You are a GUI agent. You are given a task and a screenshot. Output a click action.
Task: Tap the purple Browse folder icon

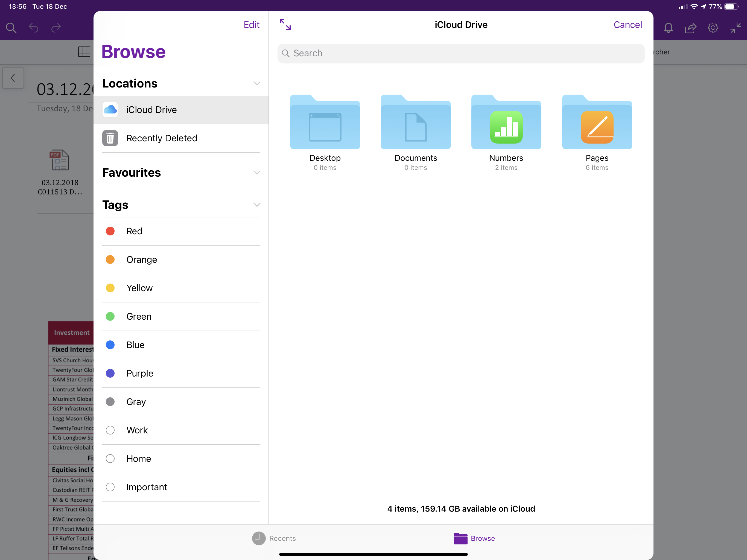pos(460,538)
